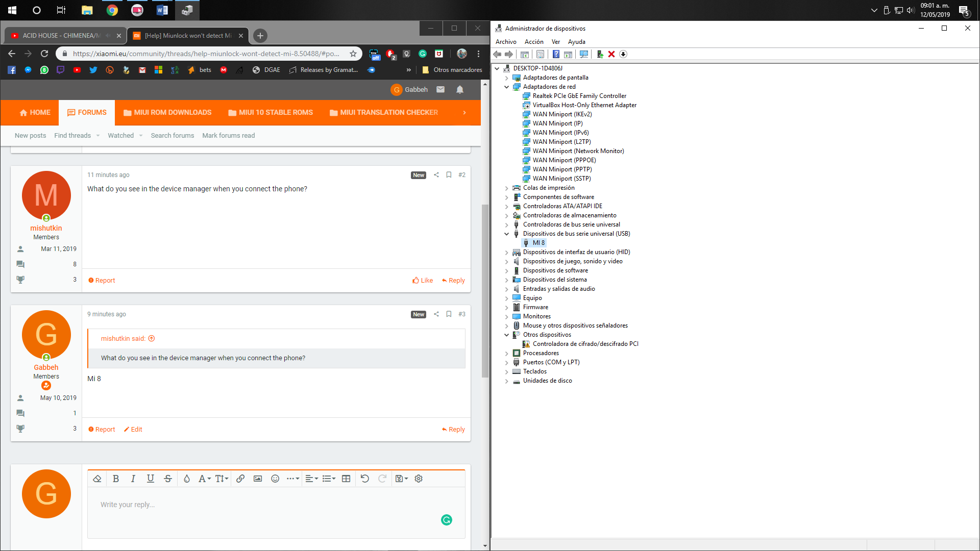
Task: Open the text alignment dropdown
Action: point(311,479)
